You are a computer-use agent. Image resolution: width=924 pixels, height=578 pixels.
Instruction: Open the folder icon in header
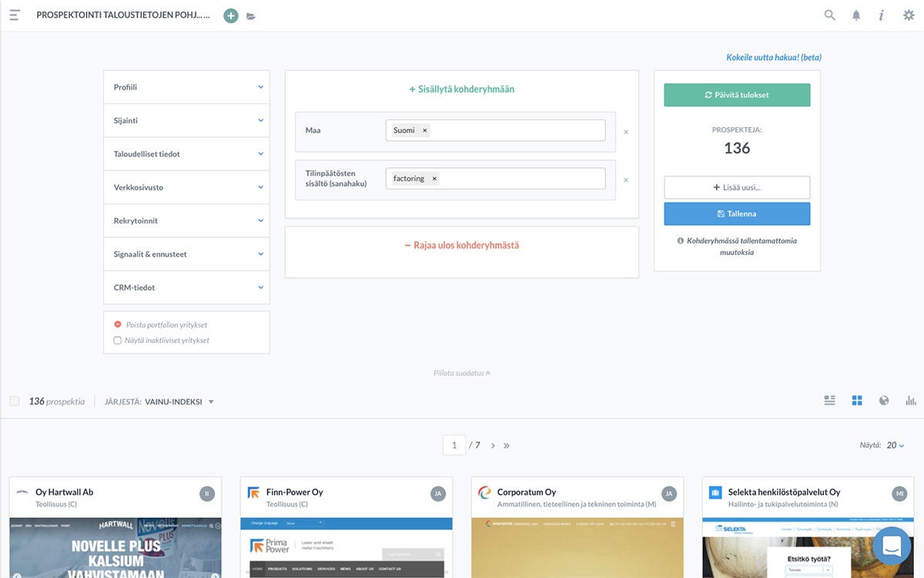coord(251,16)
